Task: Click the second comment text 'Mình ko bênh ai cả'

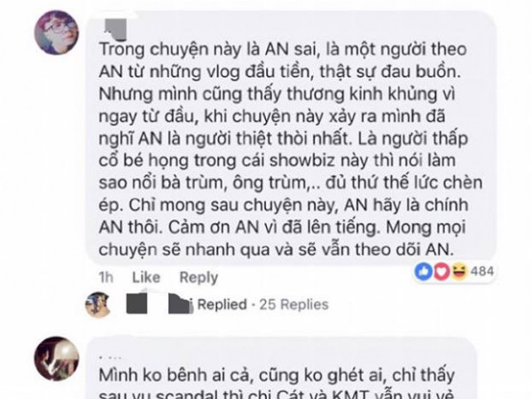Action: [277, 376]
